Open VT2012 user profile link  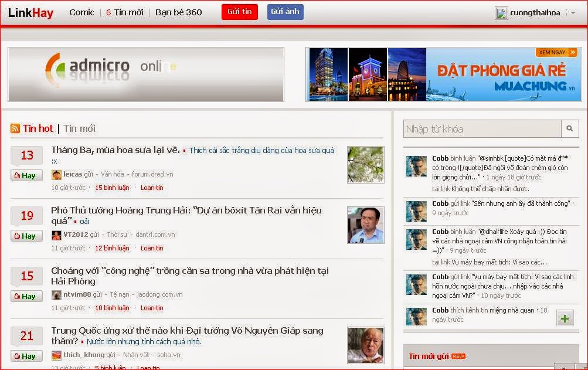tap(76, 235)
